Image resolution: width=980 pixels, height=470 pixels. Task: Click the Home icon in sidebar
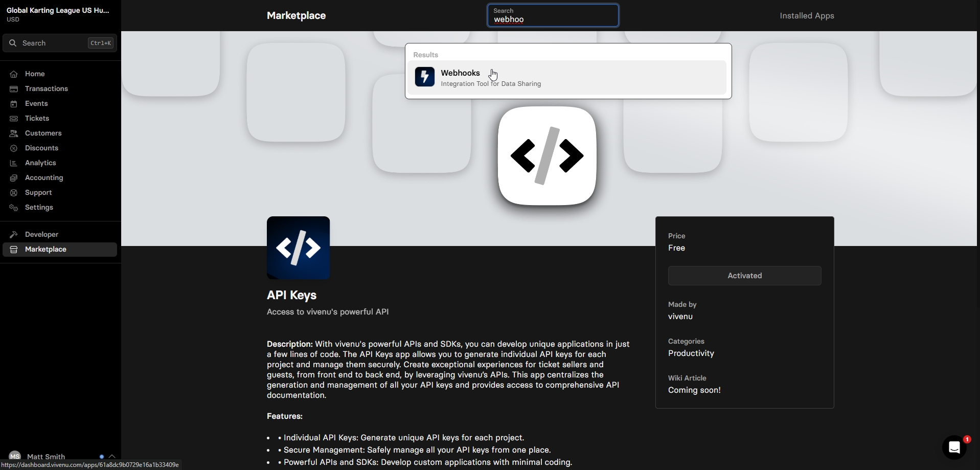[14, 74]
